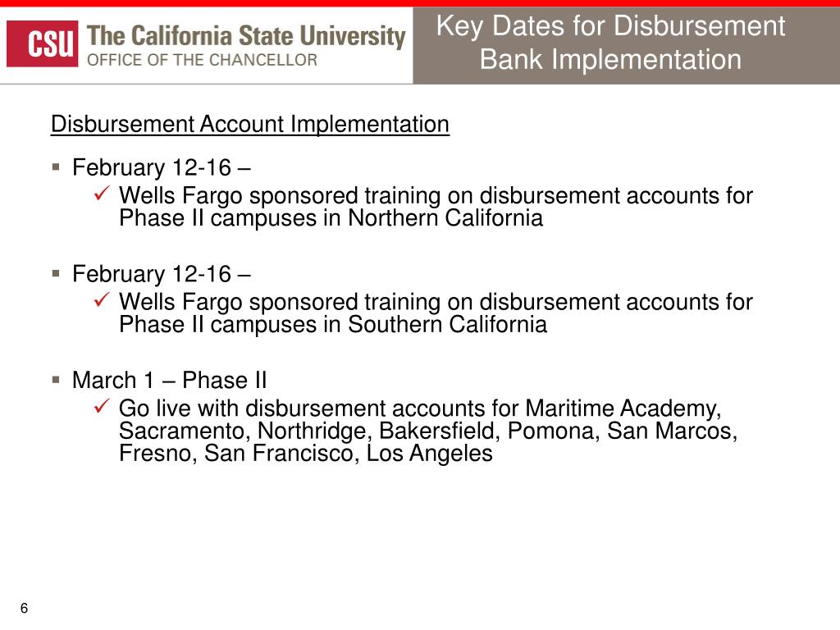Select The California State University heading text
Screen dimensions: 840x630
pyautogui.click(x=246, y=36)
